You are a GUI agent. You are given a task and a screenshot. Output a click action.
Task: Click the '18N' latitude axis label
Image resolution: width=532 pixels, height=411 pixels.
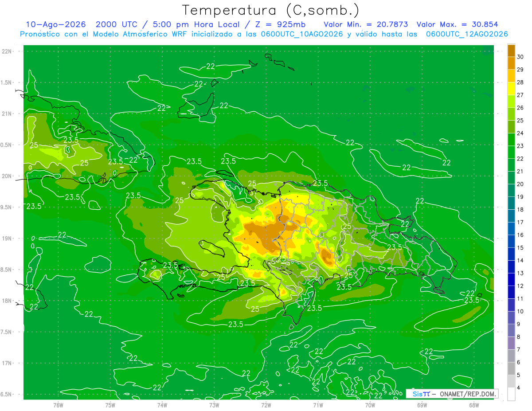click(6, 301)
